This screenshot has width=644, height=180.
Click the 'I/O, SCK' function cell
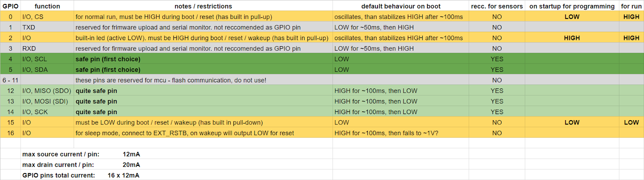(x=47, y=112)
